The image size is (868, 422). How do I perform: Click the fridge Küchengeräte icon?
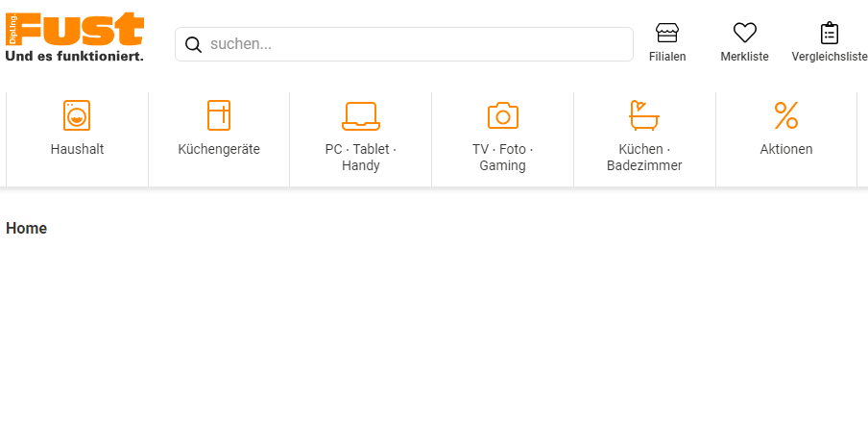219,115
